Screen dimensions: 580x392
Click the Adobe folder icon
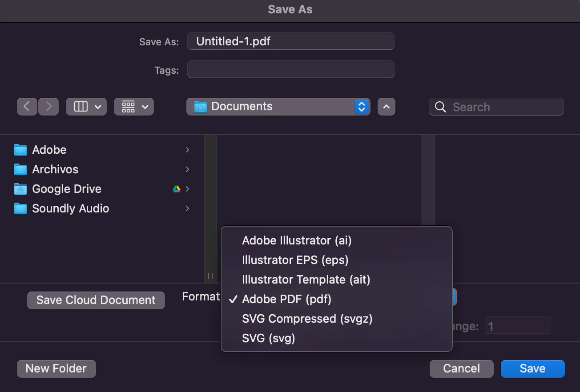coord(20,150)
